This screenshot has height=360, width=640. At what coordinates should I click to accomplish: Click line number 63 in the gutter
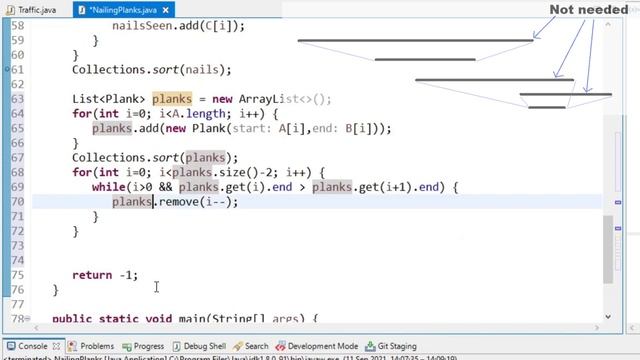pos(18,99)
